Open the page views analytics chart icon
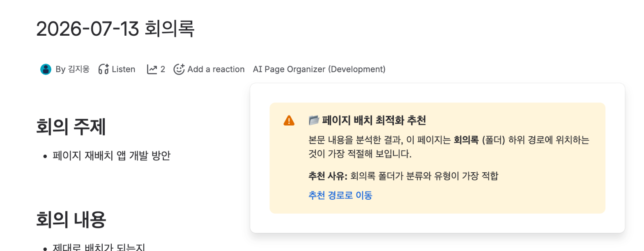 coord(152,69)
